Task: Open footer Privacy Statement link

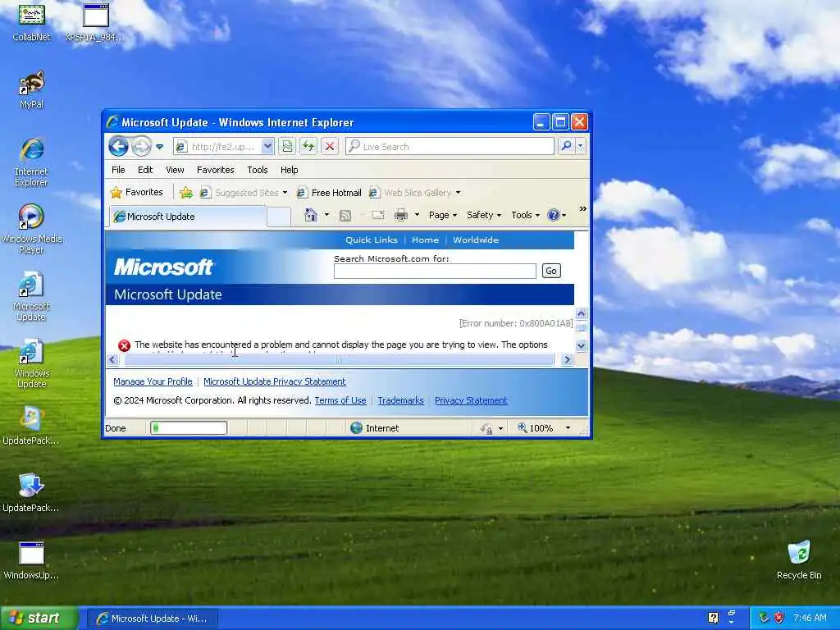Action: [471, 400]
